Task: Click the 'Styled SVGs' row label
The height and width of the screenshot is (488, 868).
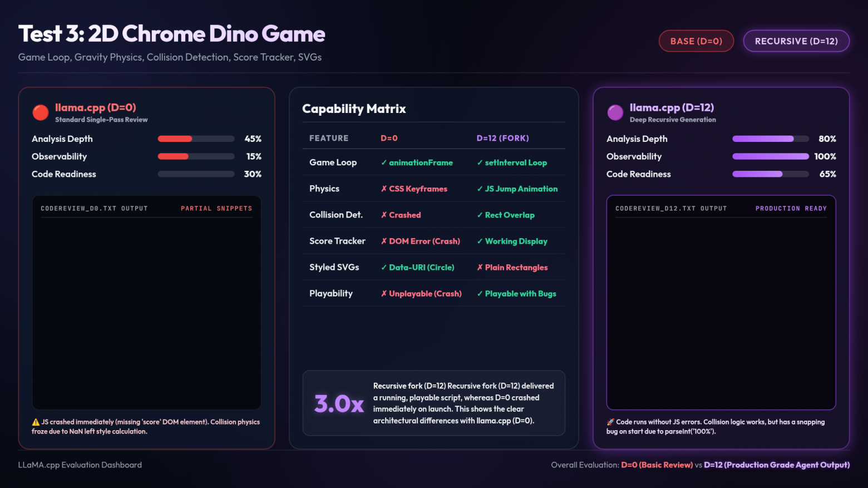Action: pos(334,267)
